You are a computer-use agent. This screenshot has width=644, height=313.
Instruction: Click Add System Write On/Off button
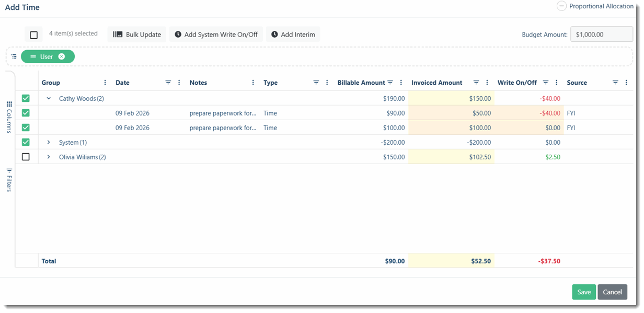coord(216,34)
